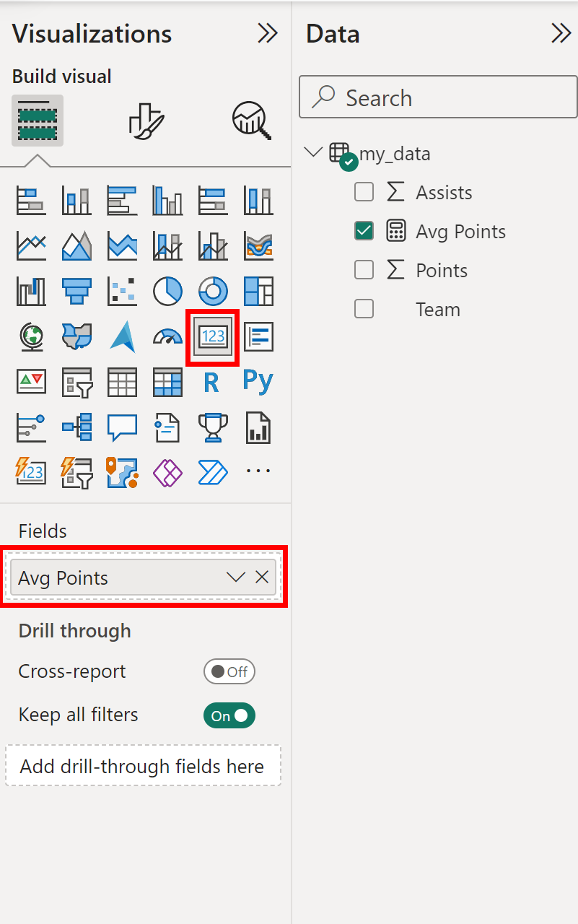The image size is (578, 924).
Task: Switch to the Format visual tab
Action: click(146, 121)
